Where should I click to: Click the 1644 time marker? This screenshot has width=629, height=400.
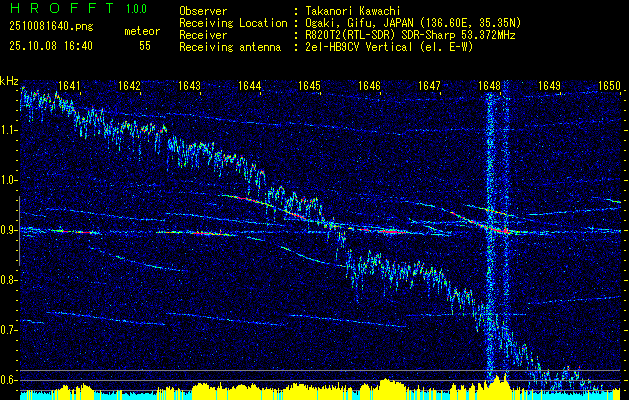(x=250, y=85)
